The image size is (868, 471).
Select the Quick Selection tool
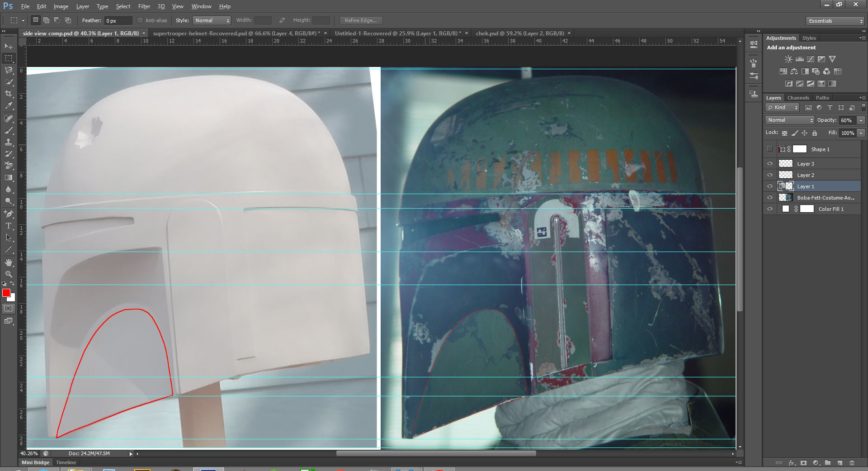[9, 82]
